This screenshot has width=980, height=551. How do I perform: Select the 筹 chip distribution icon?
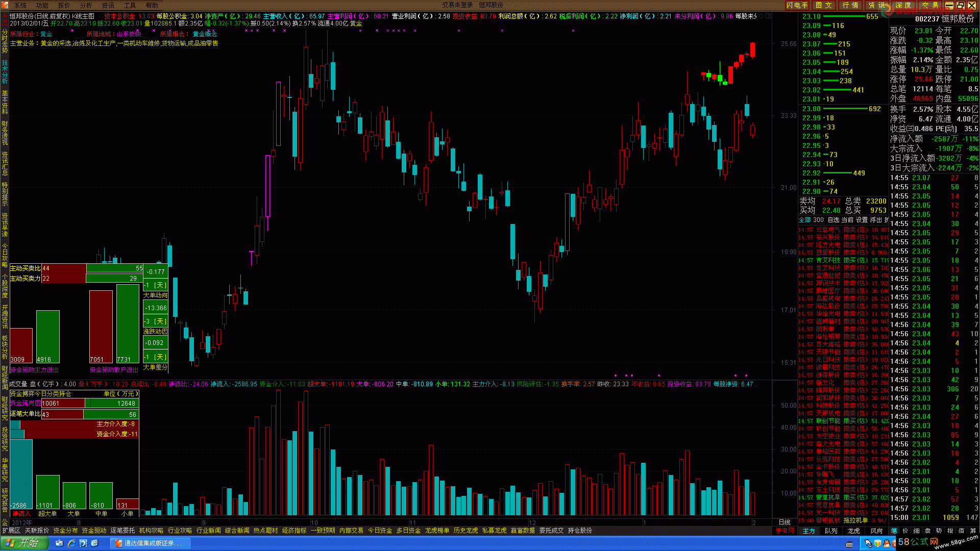pyautogui.click(x=973, y=531)
